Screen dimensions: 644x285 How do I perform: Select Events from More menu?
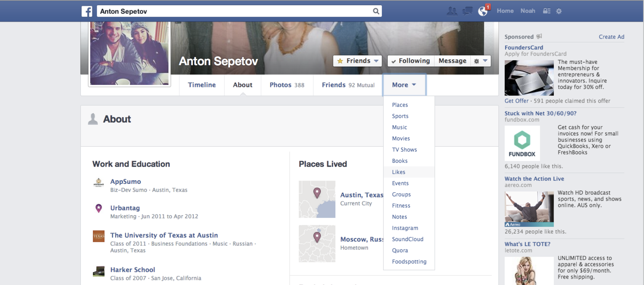coord(409,183)
